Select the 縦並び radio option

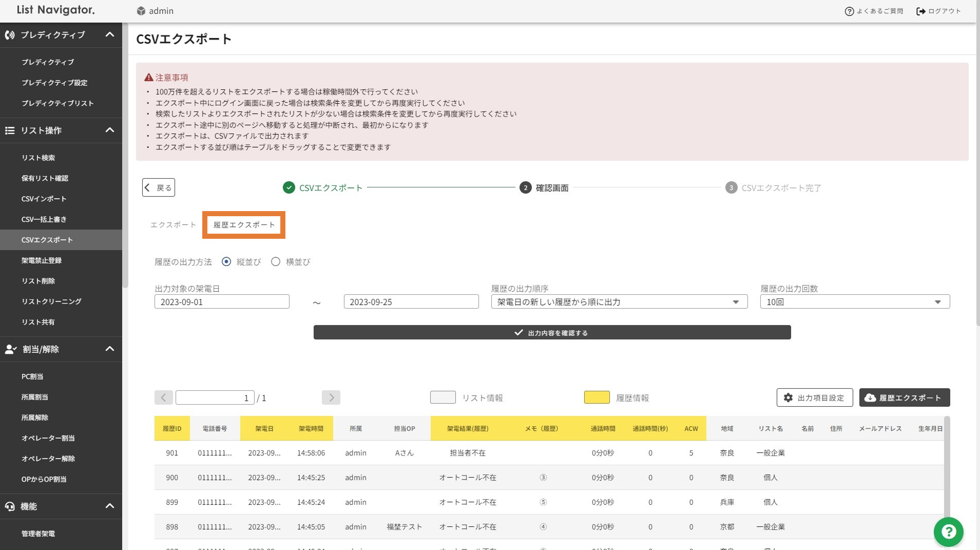[x=226, y=262]
